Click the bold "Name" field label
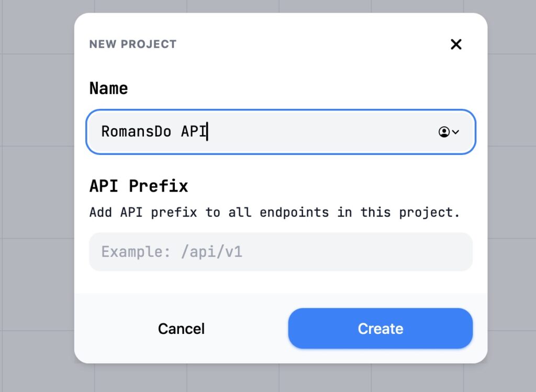The image size is (536, 392). [x=108, y=88]
